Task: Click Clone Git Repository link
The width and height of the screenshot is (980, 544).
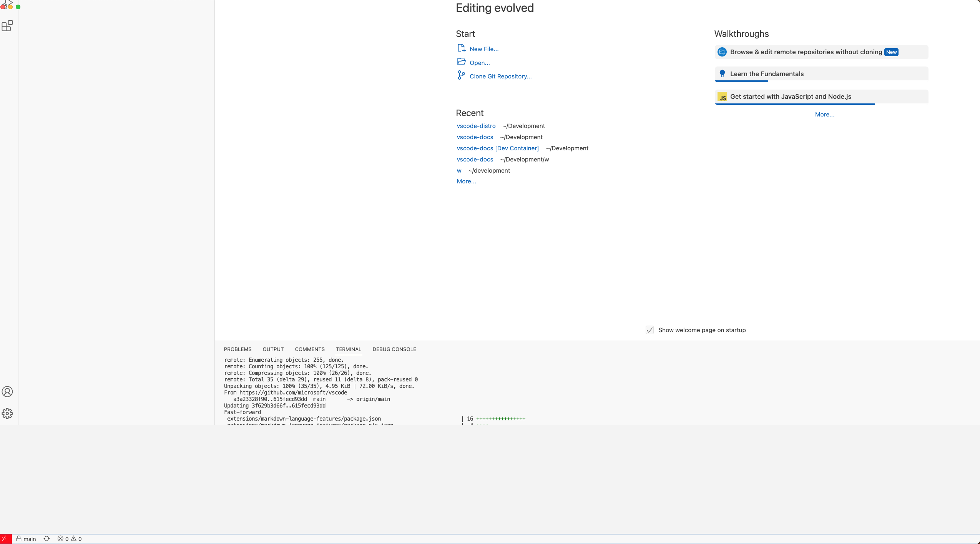Action: click(501, 76)
